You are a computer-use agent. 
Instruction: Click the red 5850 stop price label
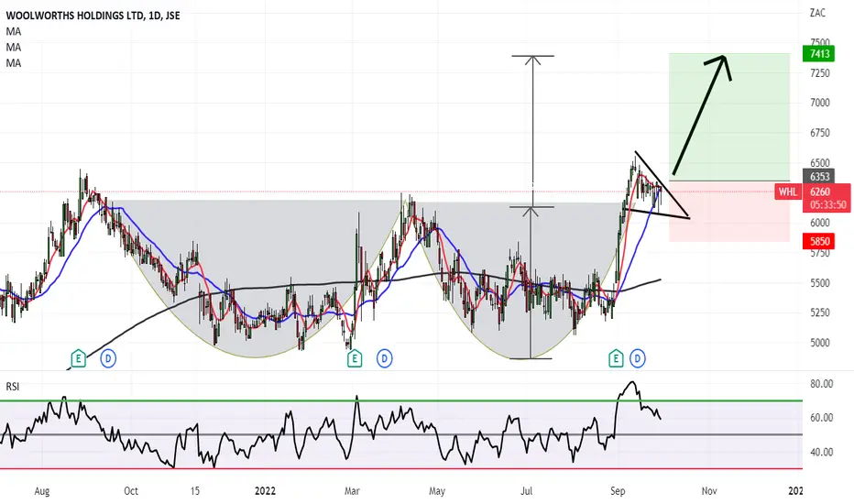pos(818,241)
